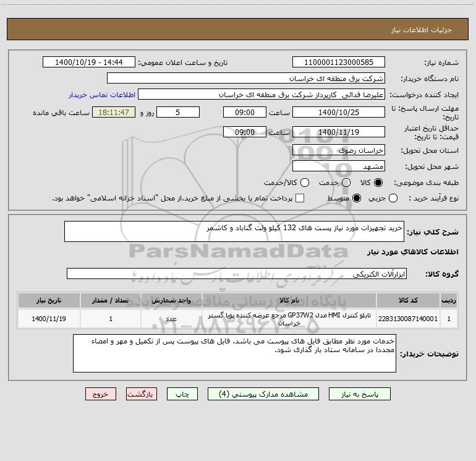This screenshot has height=461, width=476.
Task: Click the buyer organization name field
Action: [246, 79]
